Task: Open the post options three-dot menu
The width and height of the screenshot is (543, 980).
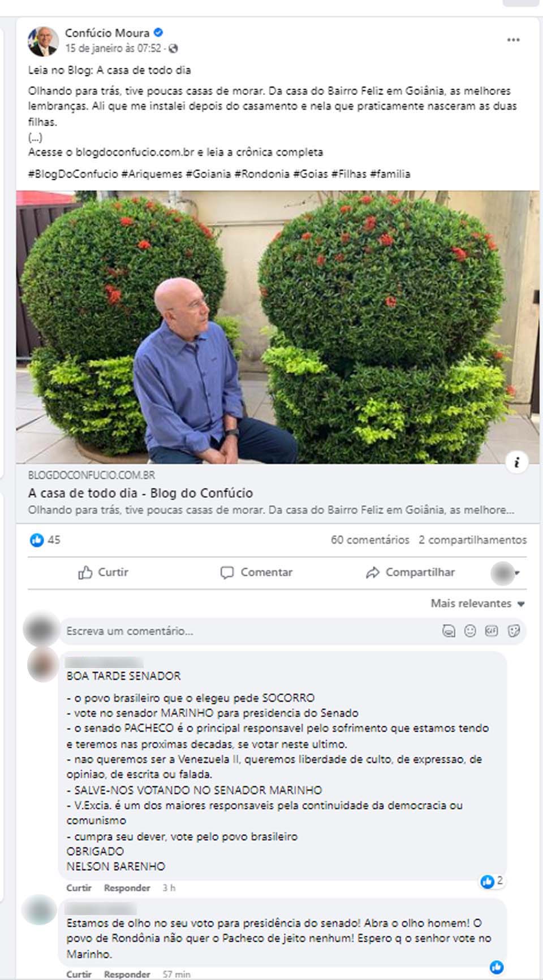Action: (x=513, y=40)
